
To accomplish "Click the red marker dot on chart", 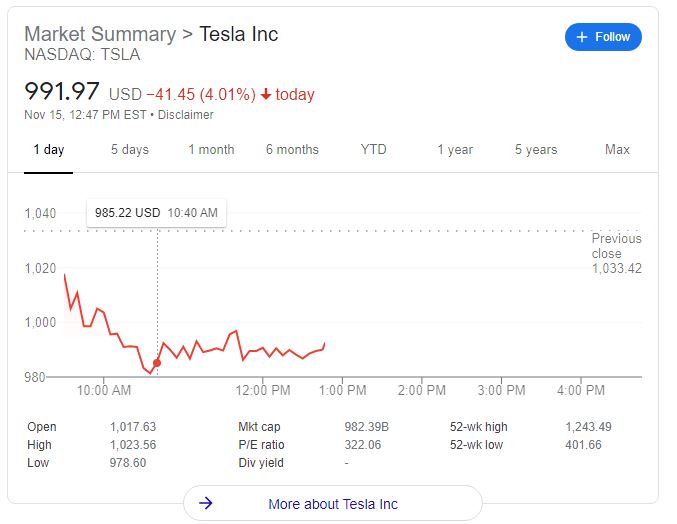I will [157, 363].
